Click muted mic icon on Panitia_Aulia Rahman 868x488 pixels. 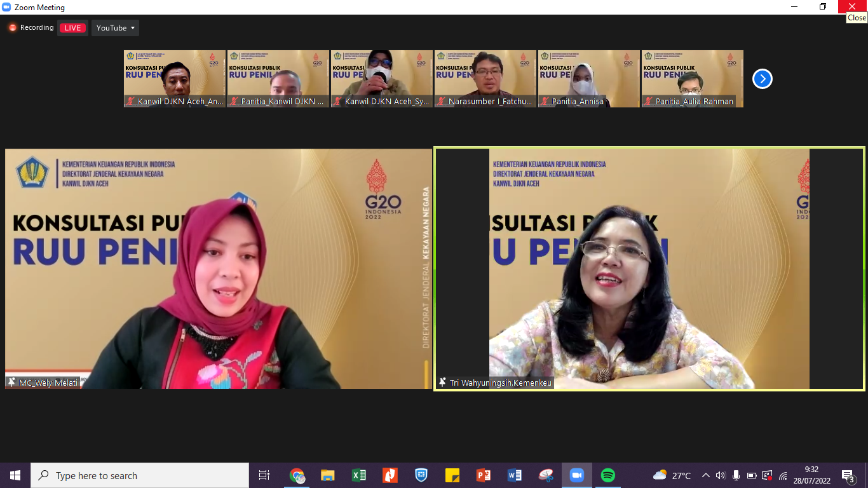pos(648,102)
